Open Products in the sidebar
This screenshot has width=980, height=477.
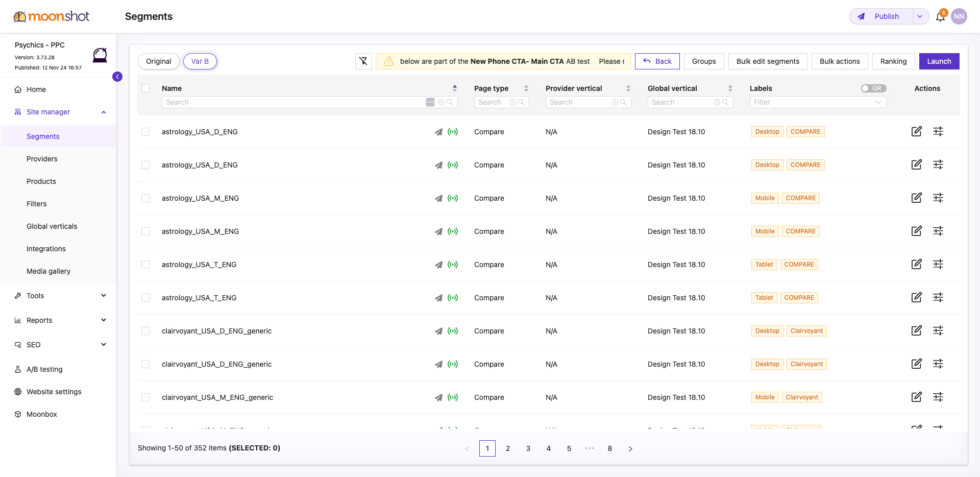(41, 181)
